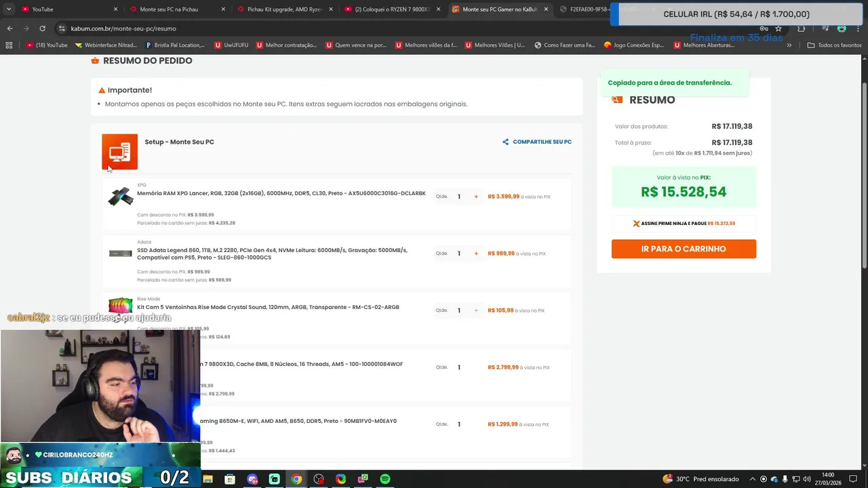Expand the bookmarks overflow chevron

coord(789,45)
